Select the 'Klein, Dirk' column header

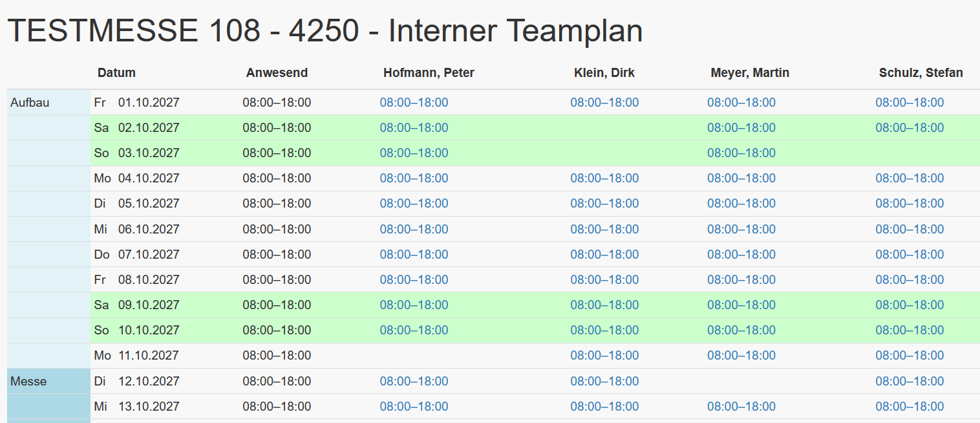pyautogui.click(x=604, y=72)
